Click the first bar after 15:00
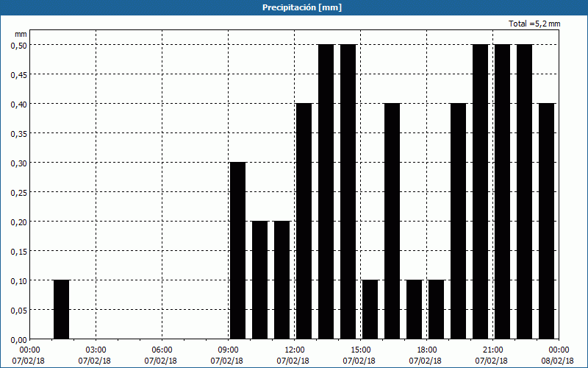 pos(370,309)
